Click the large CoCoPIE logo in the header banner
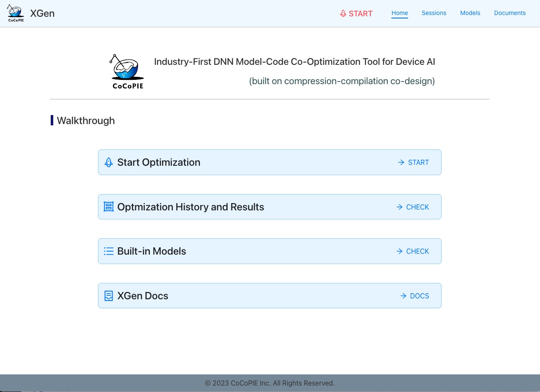 [128, 72]
